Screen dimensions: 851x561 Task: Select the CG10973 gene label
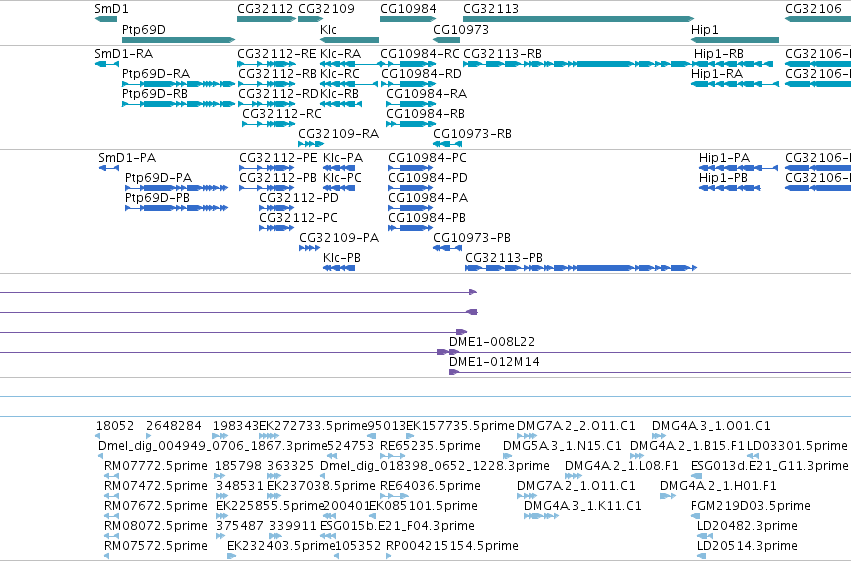click(461, 29)
